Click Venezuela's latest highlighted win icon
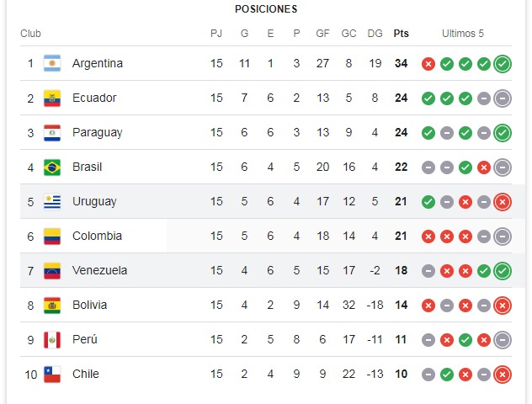This screenshot has height=404, width=532. point(503,271)
